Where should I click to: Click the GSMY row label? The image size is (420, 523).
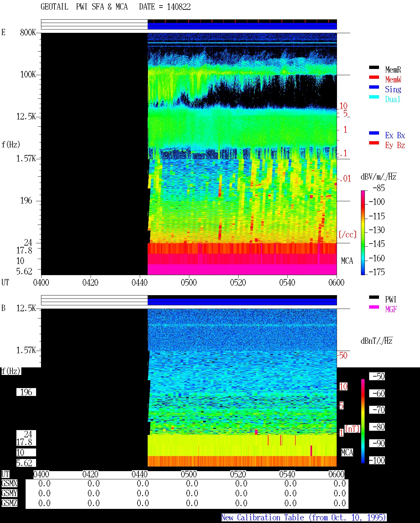point(9,493)
